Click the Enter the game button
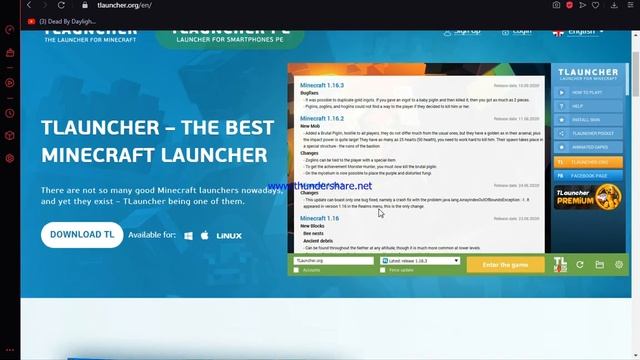The height and width of the screenshot is (360, 640). (x=505, y=265)
